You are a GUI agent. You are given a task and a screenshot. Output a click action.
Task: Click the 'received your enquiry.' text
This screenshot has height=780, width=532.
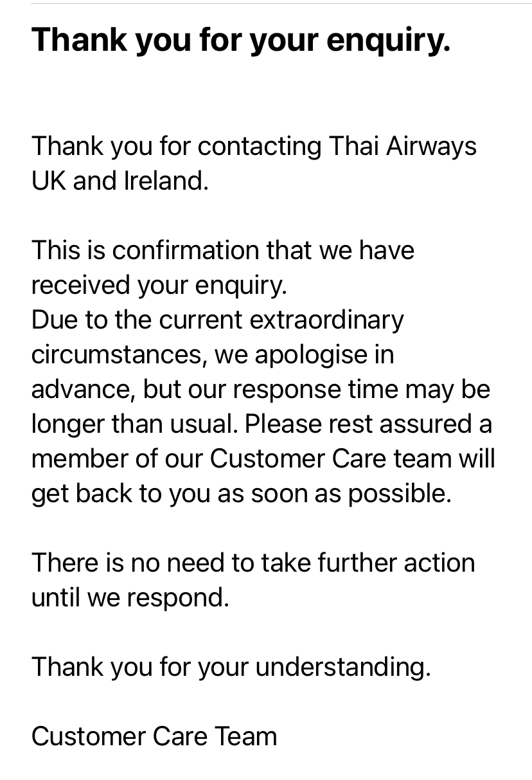click(159, 286)
